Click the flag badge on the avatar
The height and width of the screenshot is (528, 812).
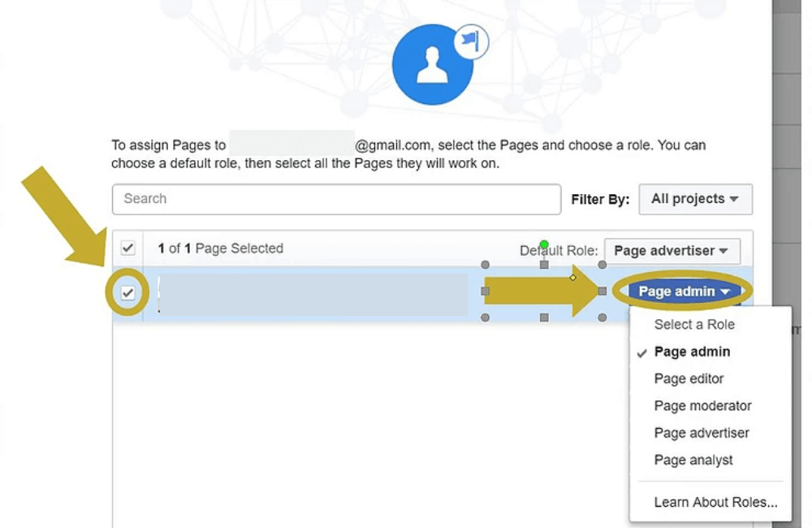pyautogui.click(x=469, y=42)
